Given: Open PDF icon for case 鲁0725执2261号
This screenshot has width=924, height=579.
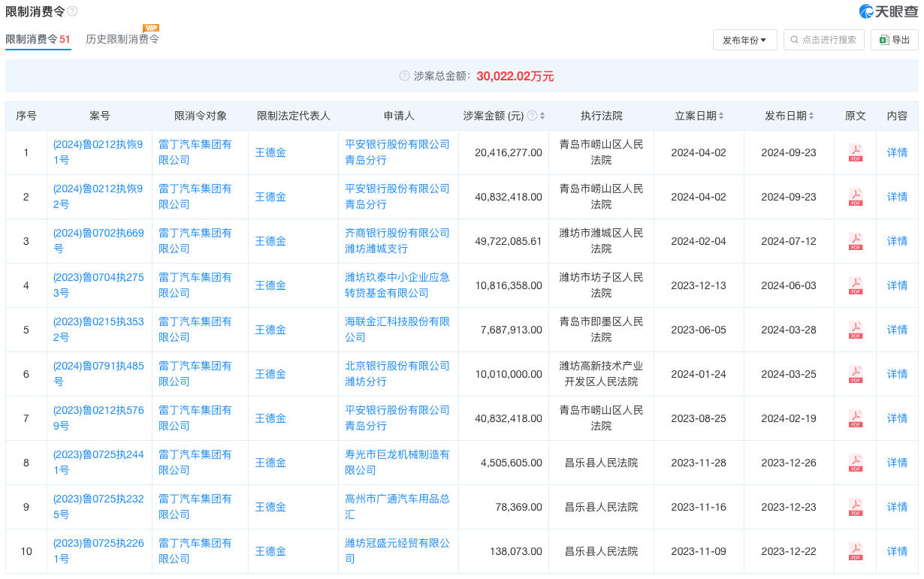Looking at the screenshot, I should click(x=855, y=551).
